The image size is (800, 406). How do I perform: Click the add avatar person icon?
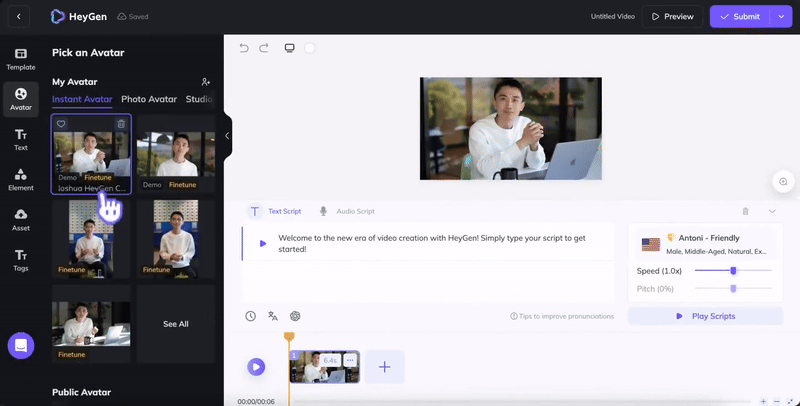click(x=206, y=82)
